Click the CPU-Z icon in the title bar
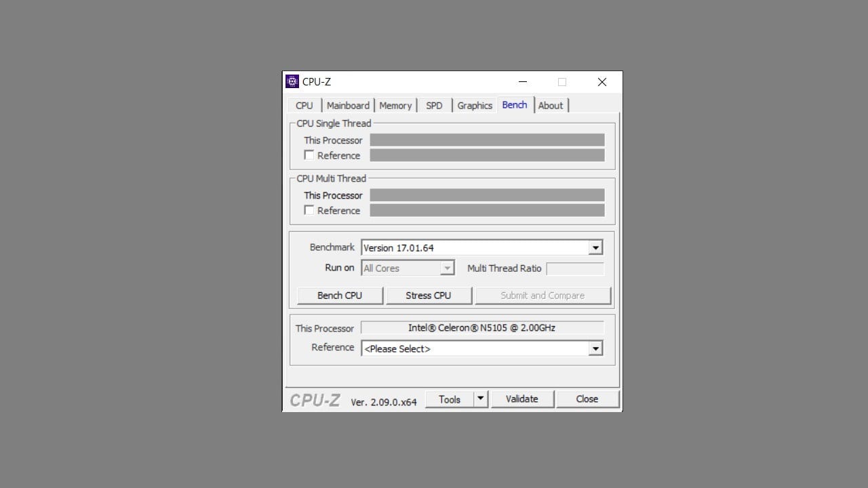This screenshot has width=868, height=488. pyautogui.click(x=292, y=81)
